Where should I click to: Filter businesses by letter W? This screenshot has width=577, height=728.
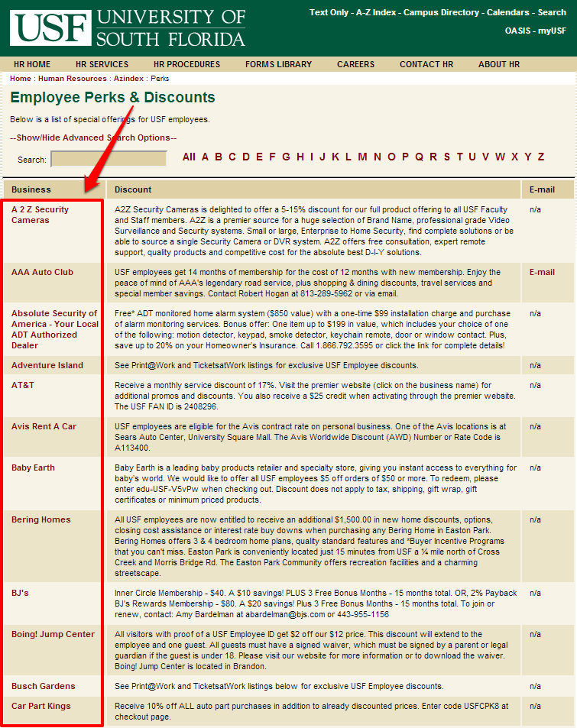point(500,157)
